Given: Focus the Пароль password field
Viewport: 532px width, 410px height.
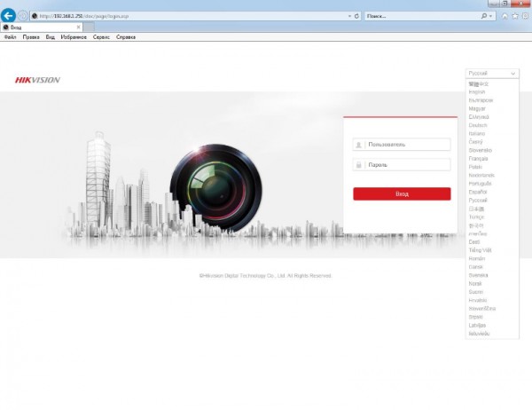Looking at the screenshot, I should pyautogui.click(x=402, y=165).
